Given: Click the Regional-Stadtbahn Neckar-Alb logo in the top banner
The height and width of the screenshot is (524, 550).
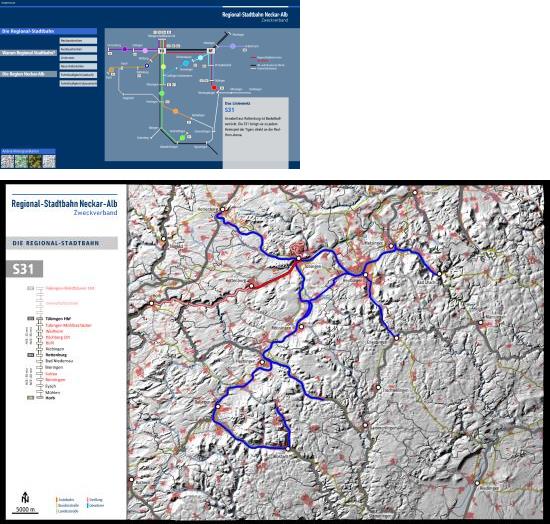Looking at the screenshot, I should tap(255, 16).
